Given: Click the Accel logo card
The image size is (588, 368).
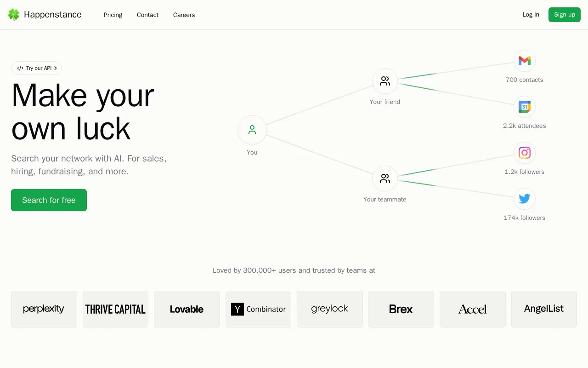Looking at the screenshot, I should (473, 309).
